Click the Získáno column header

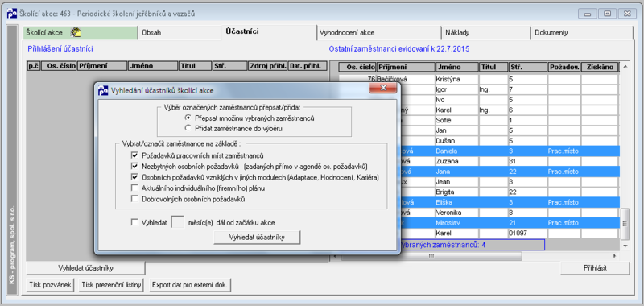click(x=600, y=67)
